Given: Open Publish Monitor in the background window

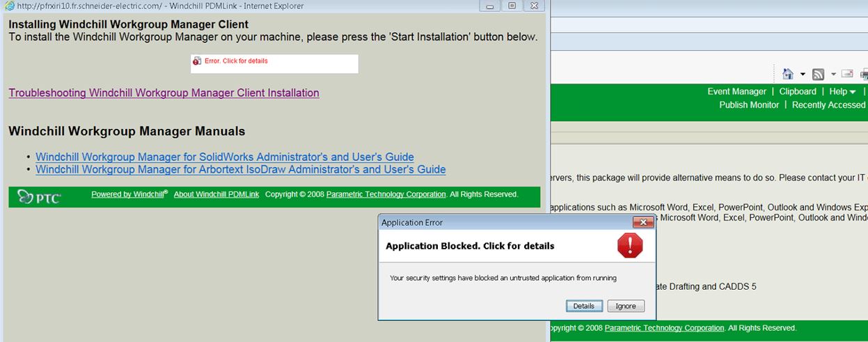Looking at the screenshot, I should pos(749,104).
